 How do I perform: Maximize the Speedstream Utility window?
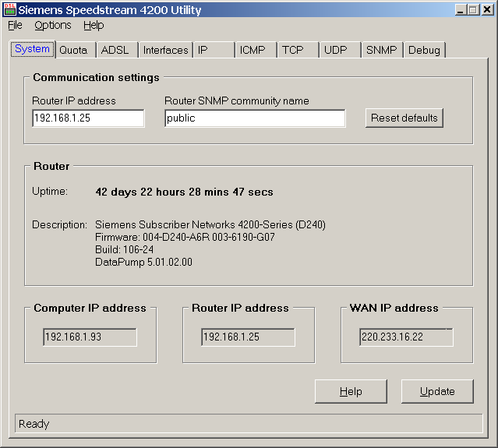click(x=472, y=10)
